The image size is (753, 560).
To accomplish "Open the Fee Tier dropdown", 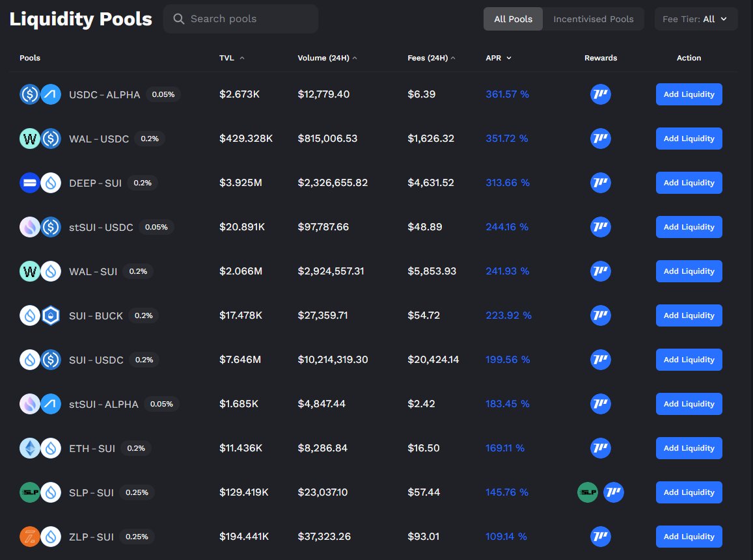I will (x=696, y=20).
